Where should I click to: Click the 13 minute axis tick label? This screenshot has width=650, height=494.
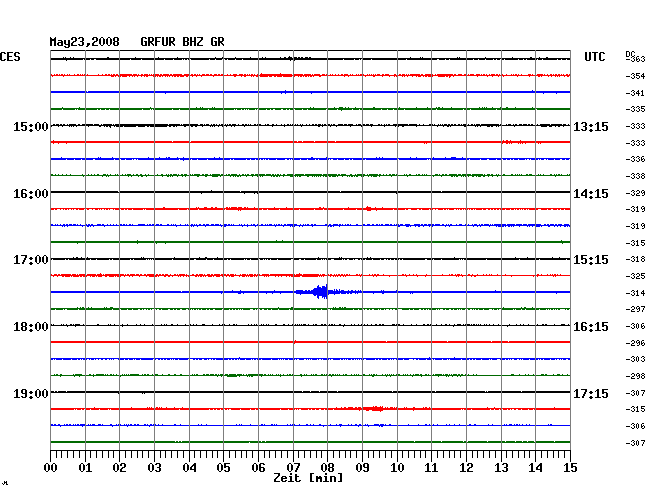point(501,468)
